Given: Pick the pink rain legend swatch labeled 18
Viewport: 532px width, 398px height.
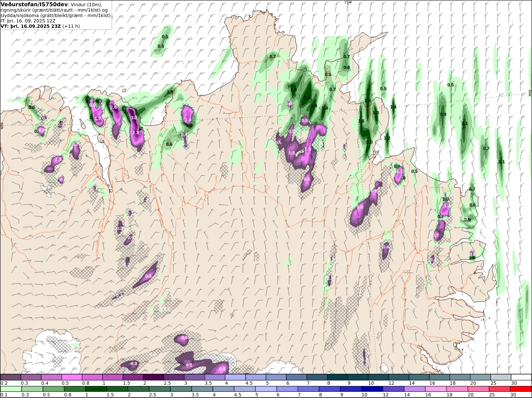Looking at the screenshot, I should (457, 389).
